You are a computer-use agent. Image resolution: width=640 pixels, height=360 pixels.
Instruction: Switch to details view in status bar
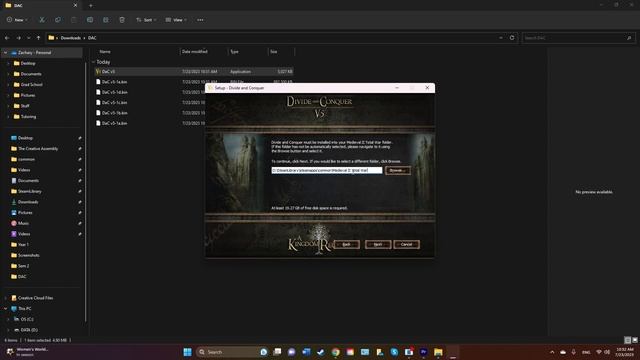pos(628,340)
